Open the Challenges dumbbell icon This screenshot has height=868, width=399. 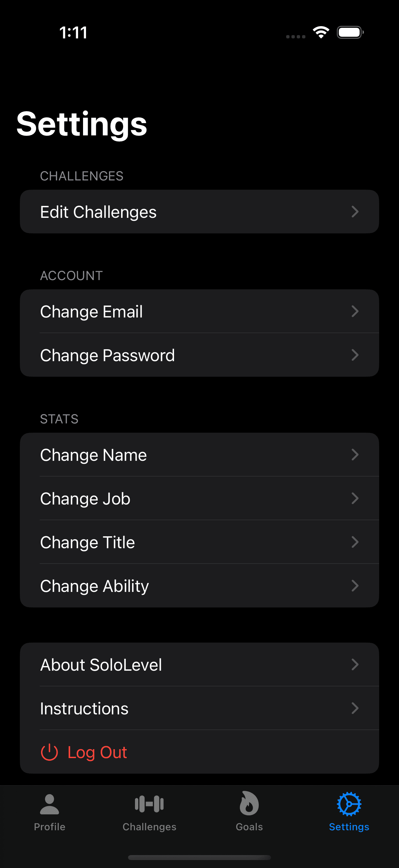coord(149,804)
